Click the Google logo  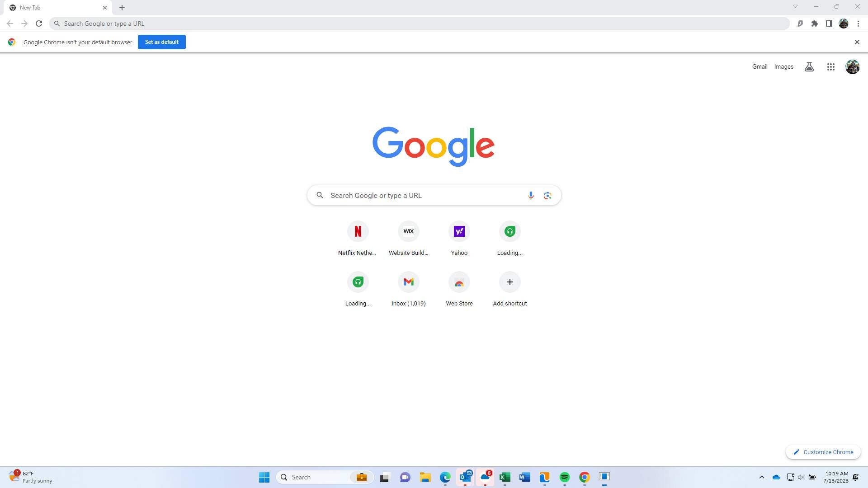coord(434,146)
